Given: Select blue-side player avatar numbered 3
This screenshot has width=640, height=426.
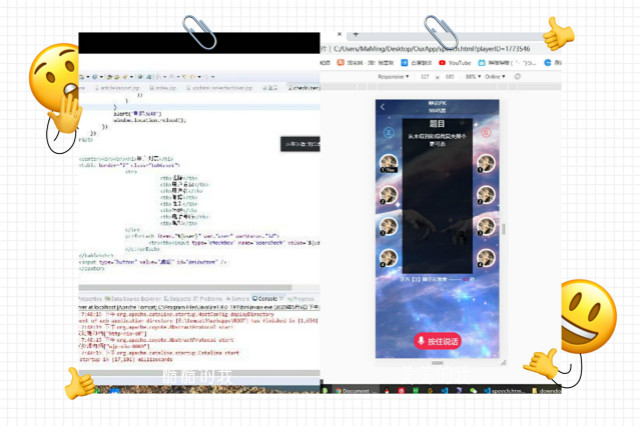Looking at the screenshot, I should pos(389,226).
